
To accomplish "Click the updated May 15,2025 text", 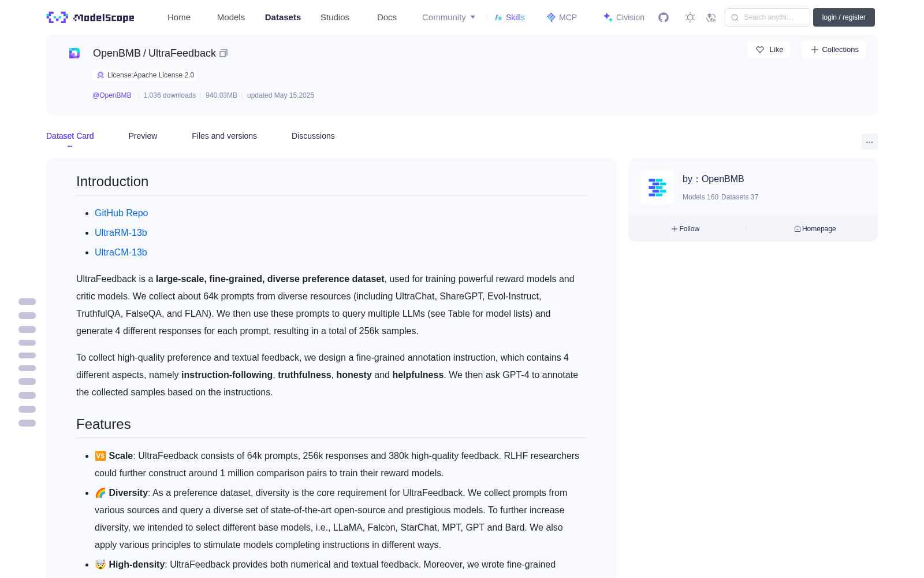I will (281, 95).
